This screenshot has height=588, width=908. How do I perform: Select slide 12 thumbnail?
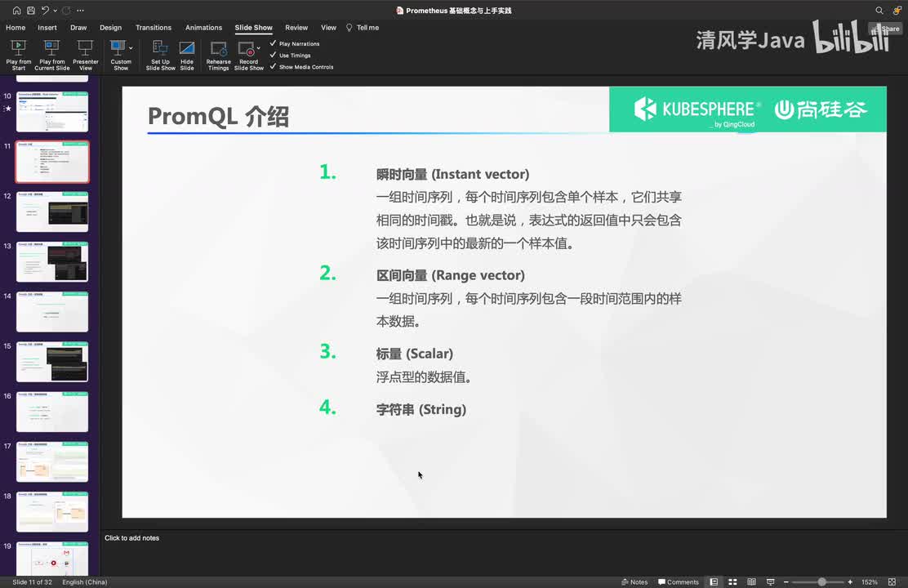[x=52, y=212]
